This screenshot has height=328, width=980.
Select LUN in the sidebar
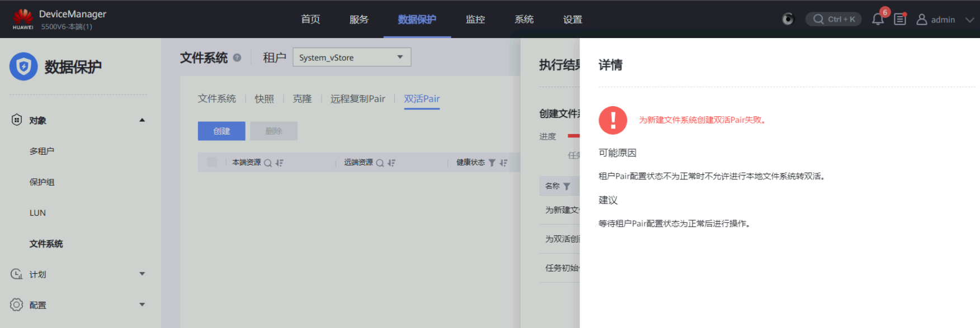click(x=37, y=213)
